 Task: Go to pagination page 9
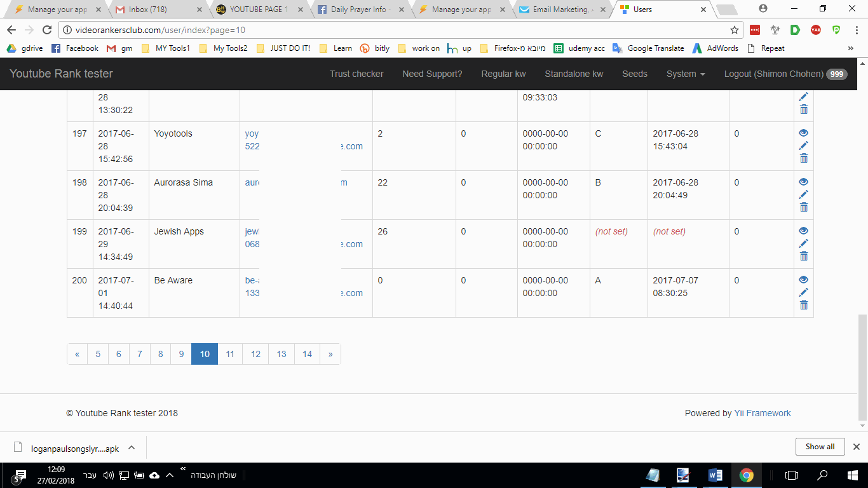[181, 354]
